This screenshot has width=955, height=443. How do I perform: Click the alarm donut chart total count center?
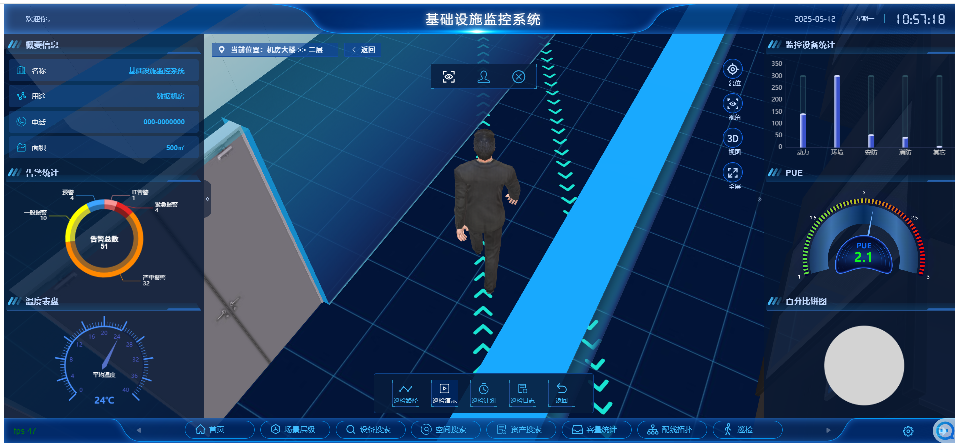click(104, 242)
